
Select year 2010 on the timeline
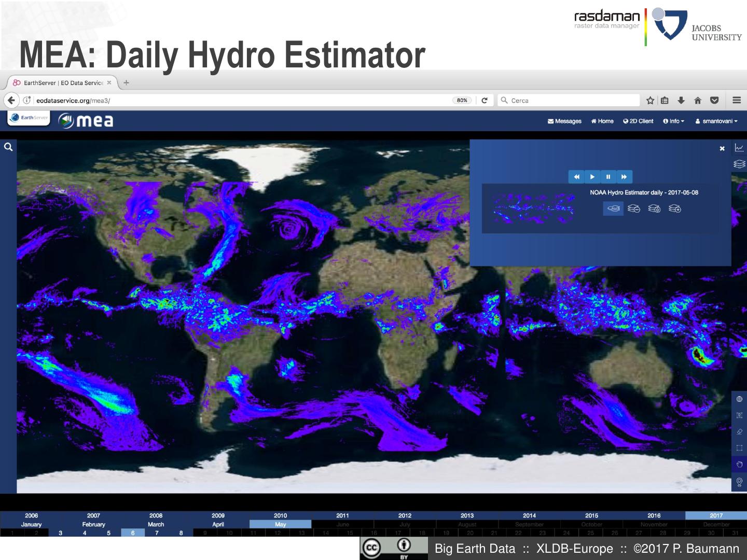click(280, 515)
